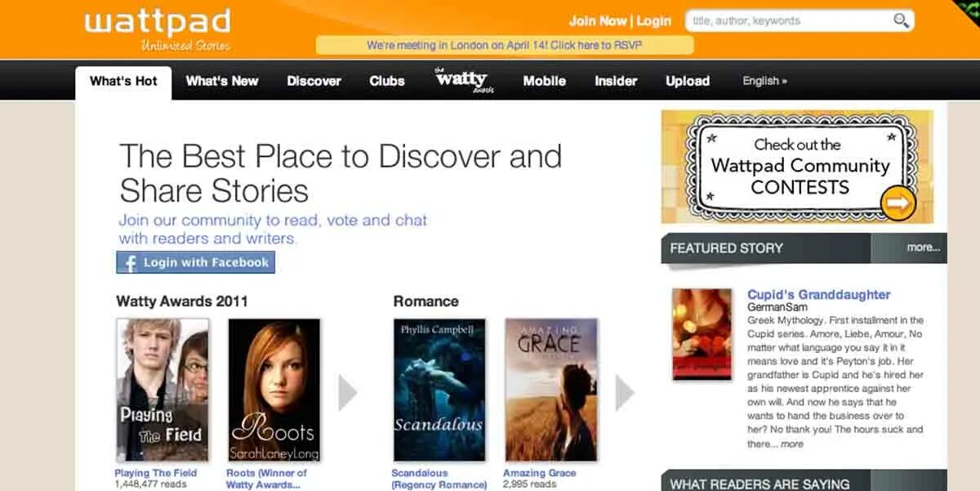980x491 pixels.
Task: Click Amazing Grace title link
Action: click(539, 473)
